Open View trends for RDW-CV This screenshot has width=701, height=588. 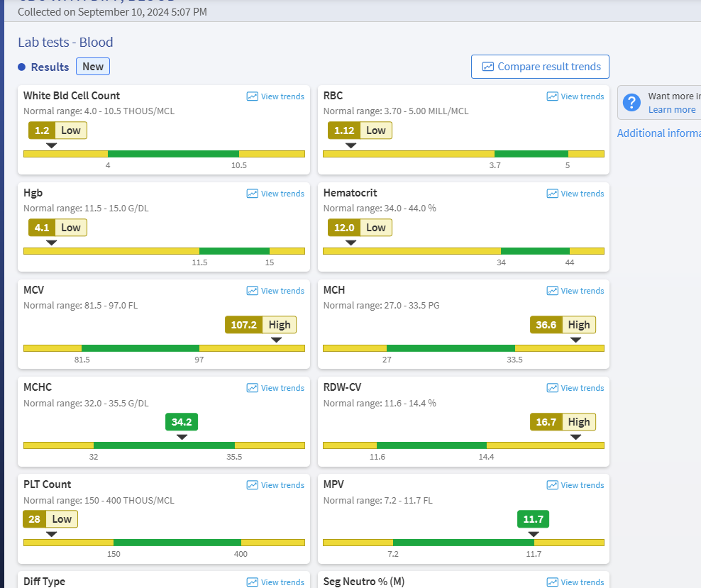575,388
